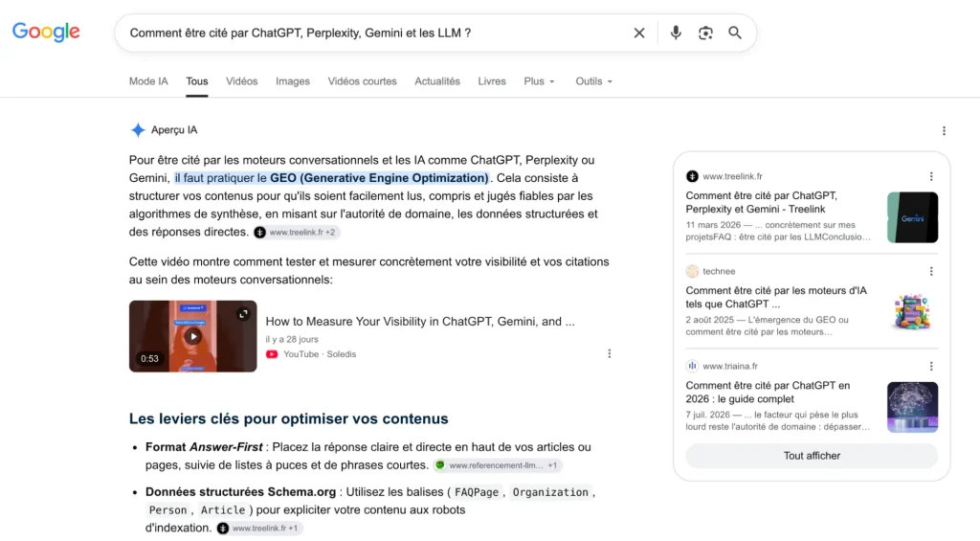Screen dimensions: 980x541
Task: Click the Google logo
Action: [46, 32]
